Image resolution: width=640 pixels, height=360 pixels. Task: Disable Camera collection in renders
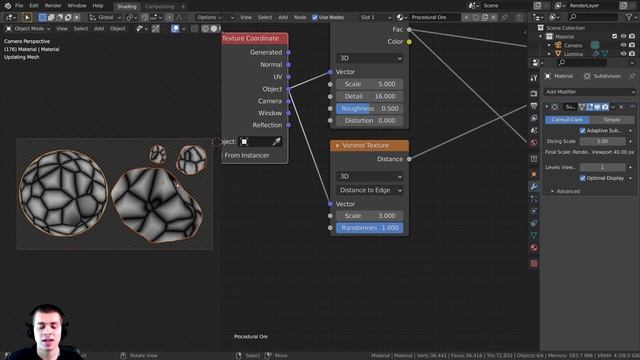[632, 45]
